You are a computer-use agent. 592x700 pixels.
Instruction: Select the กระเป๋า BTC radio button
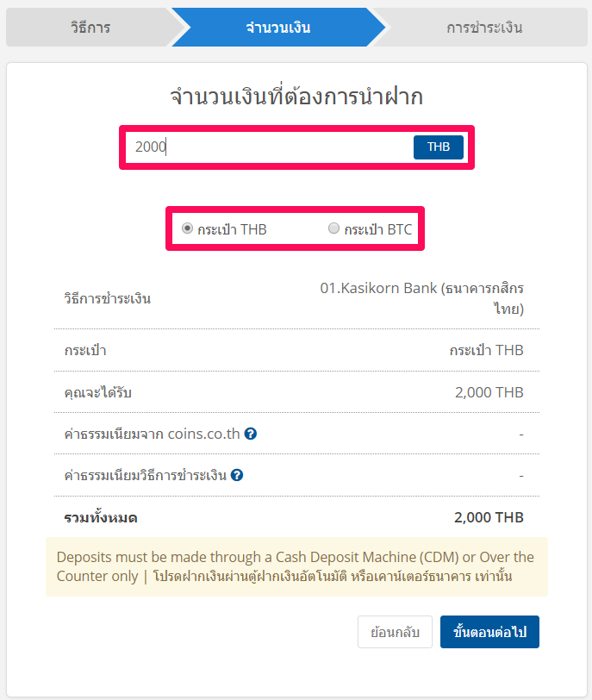(x=333, y=228)
